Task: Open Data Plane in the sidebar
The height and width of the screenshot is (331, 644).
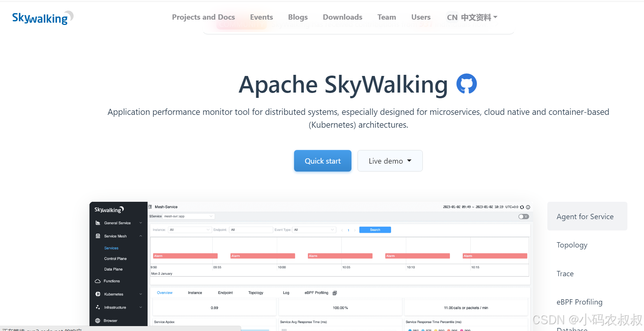Action: click(113, 269)
